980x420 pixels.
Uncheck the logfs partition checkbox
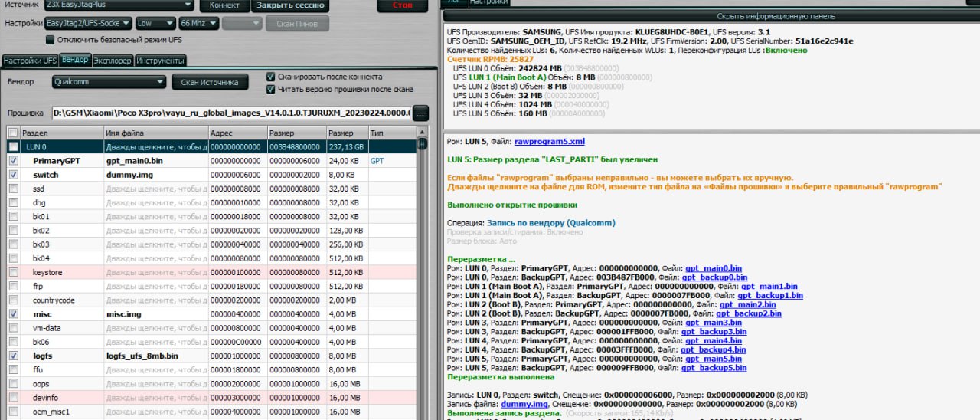(13, 356)
